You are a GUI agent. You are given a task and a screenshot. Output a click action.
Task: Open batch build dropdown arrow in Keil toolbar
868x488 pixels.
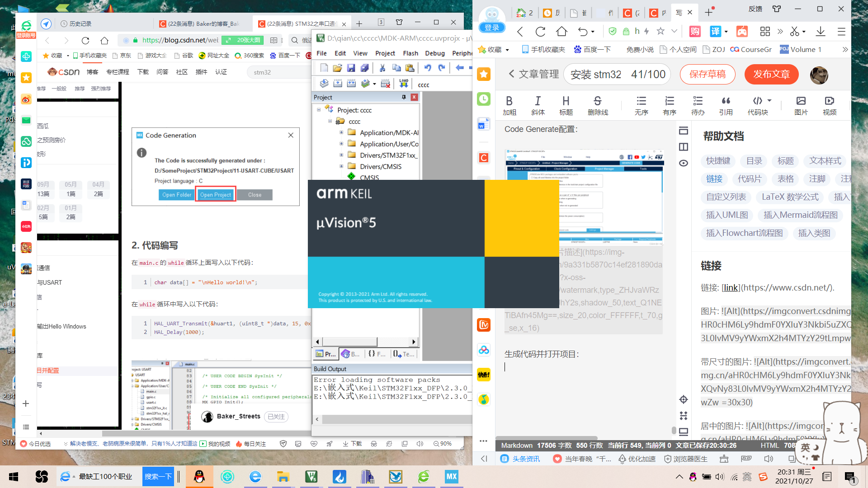pyautogui.click(x=374, y=84)
